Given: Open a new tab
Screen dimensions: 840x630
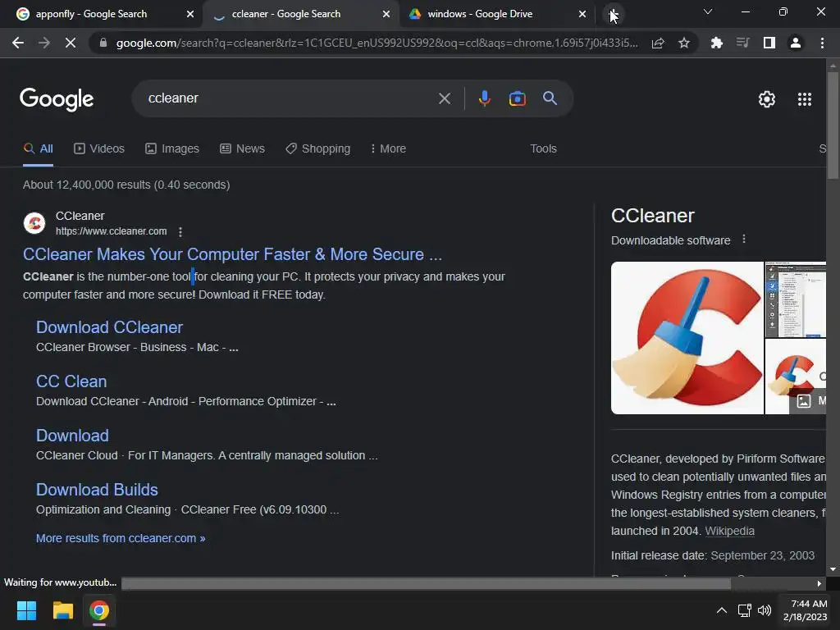Looking at the screenshot, I should [x=613, y=13].
